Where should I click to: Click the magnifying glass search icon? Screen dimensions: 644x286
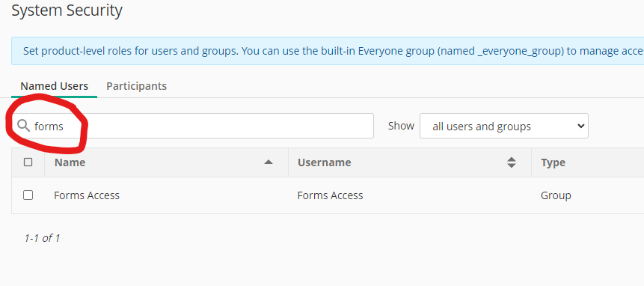click(24, 126)
